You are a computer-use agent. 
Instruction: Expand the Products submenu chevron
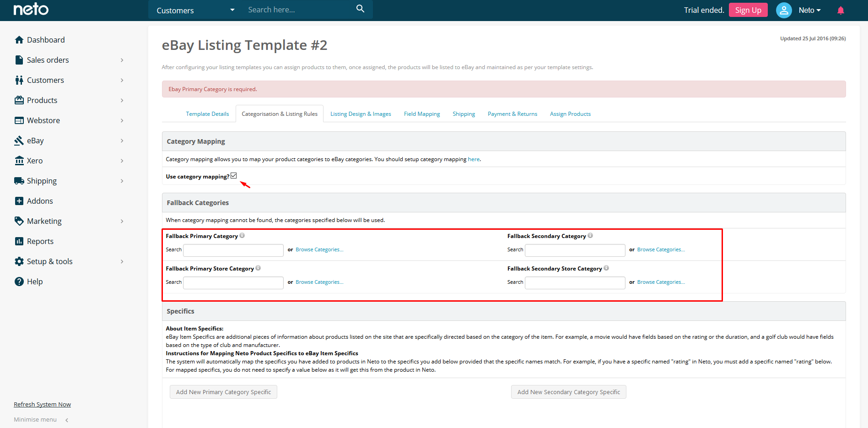point(122,100)
